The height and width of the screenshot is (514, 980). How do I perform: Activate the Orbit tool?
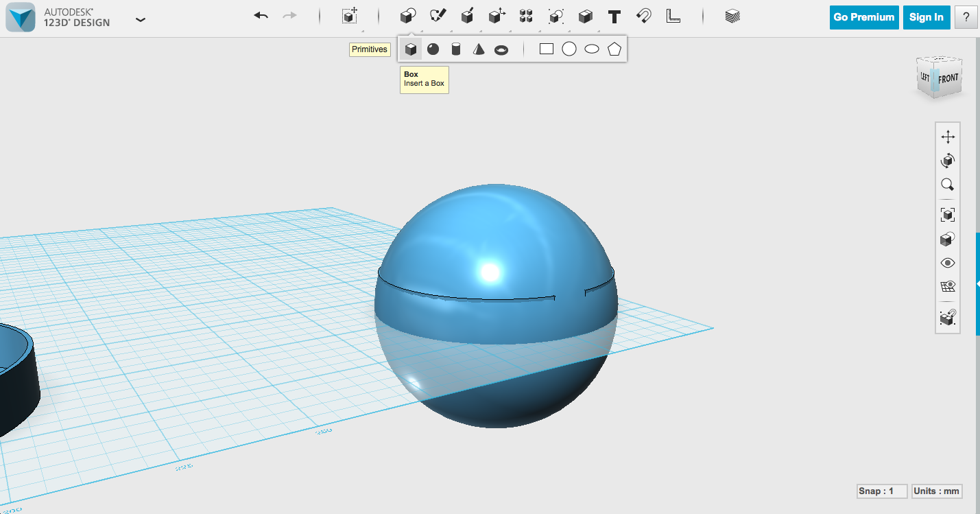click(948, 160)
